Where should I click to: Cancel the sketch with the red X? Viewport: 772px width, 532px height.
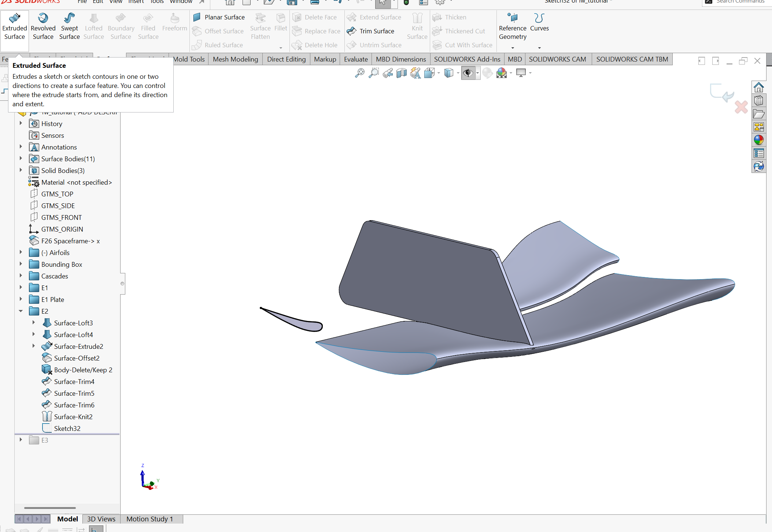741,107
